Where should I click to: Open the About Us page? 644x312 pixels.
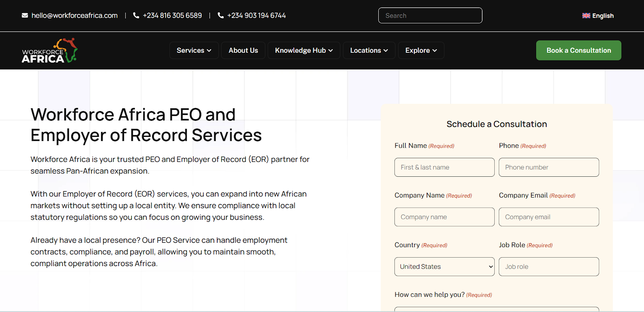[243, 50]
